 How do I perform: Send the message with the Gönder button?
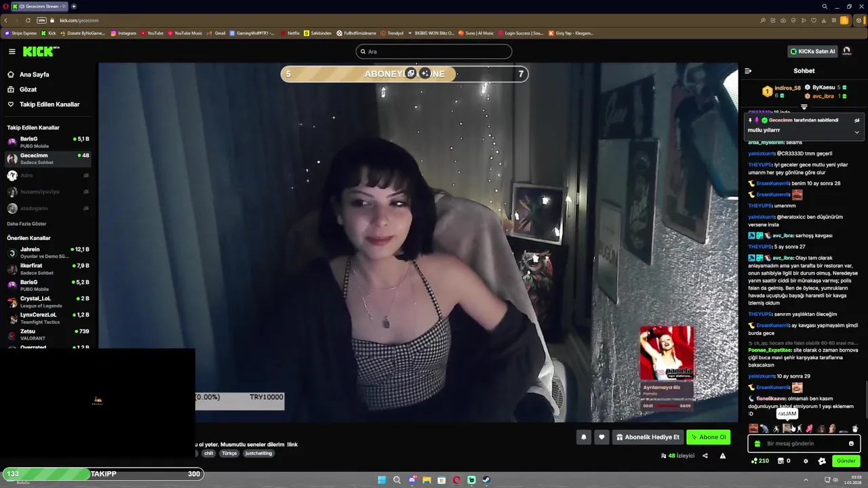846,461
